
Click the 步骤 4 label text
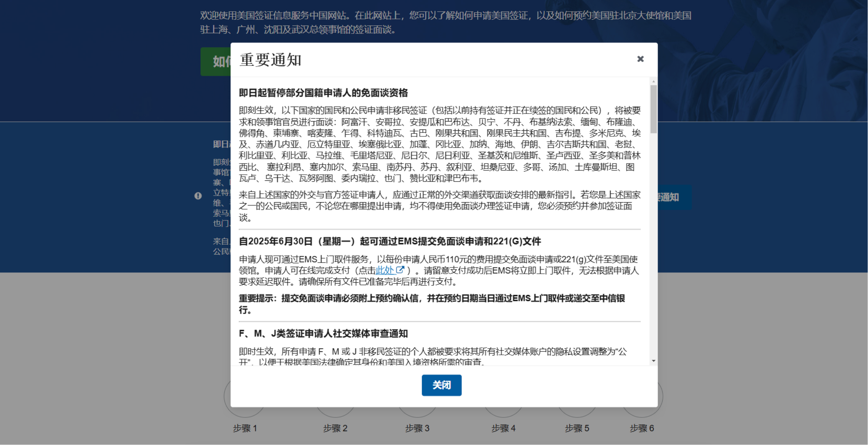(503, 428)
